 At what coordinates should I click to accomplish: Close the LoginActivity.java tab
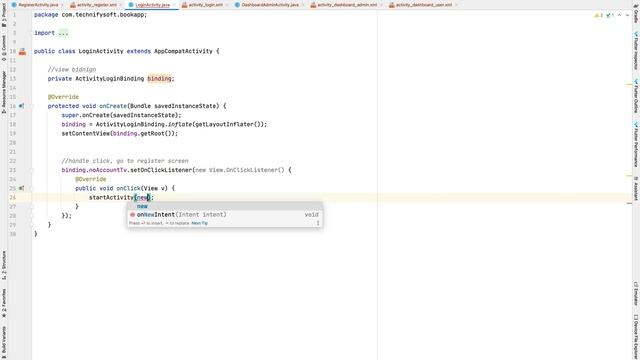point(174,5)
